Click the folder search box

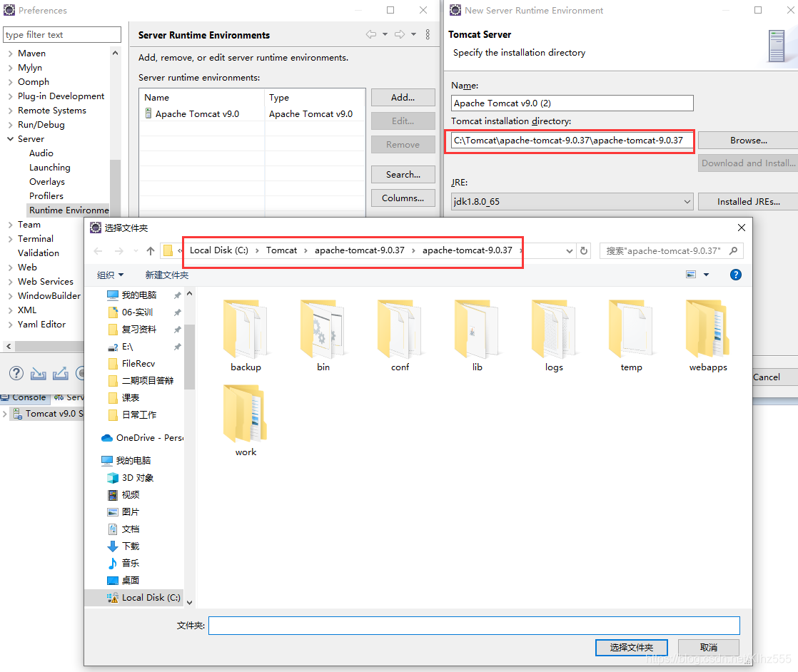[672, 251]
